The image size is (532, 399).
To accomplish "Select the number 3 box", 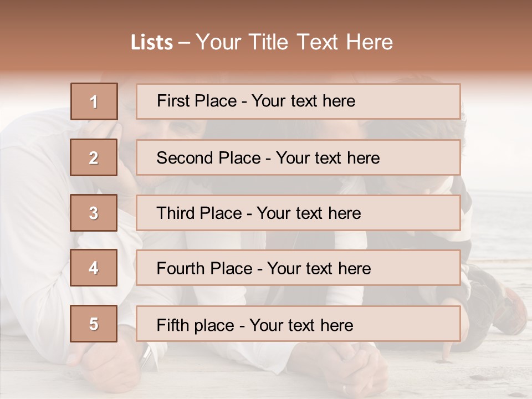I will 94,213.
